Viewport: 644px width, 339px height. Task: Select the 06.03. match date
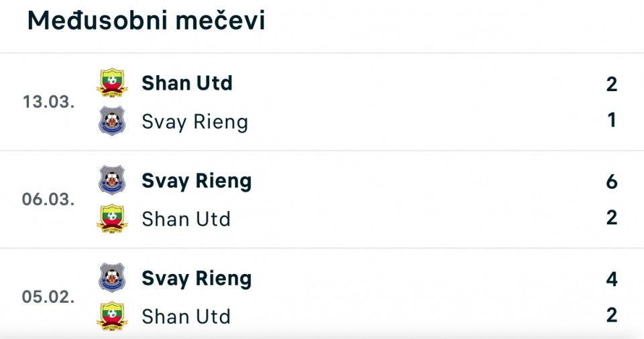48,199
